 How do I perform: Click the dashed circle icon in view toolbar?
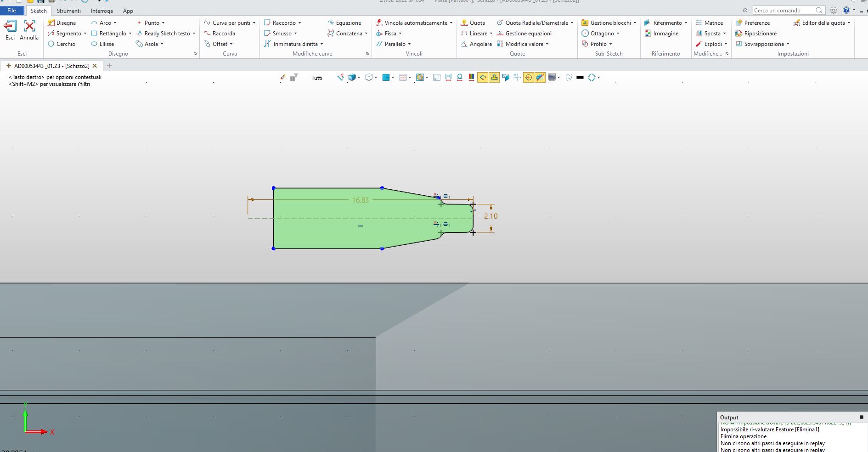(x=569, y=78)
